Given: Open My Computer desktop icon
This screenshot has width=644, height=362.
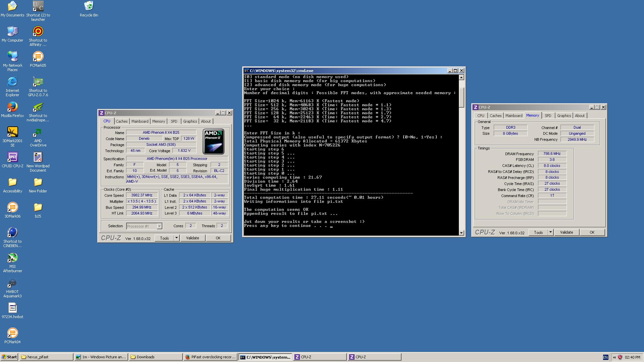Looking at the screenshot, I should point(12,34).
